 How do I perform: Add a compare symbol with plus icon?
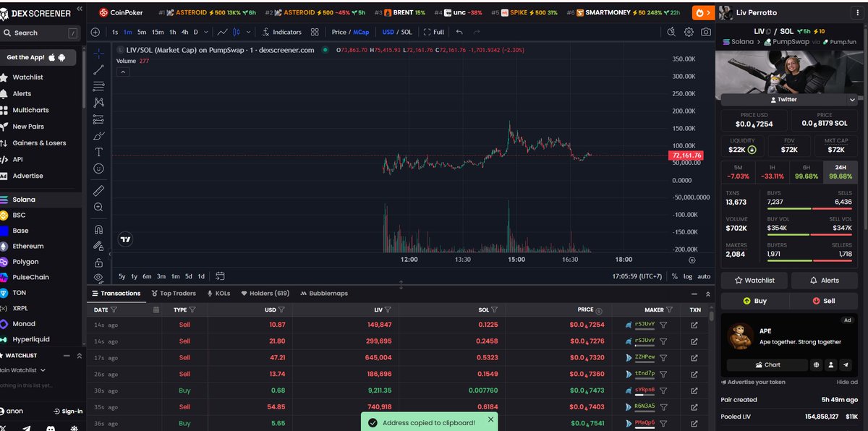click(x=95, y=32)
